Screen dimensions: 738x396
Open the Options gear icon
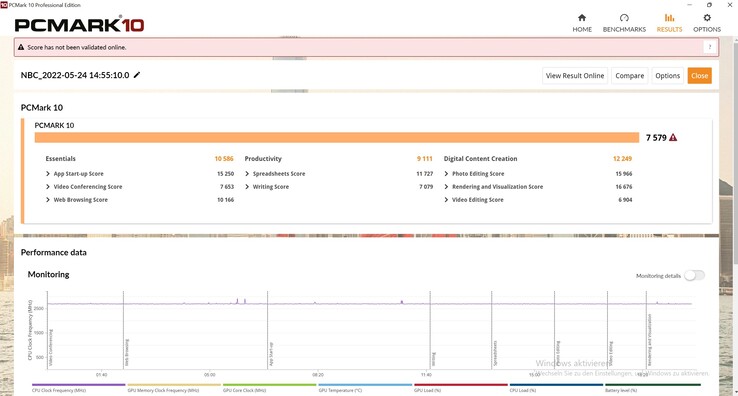pyautogui.click(x=707, y=18)
